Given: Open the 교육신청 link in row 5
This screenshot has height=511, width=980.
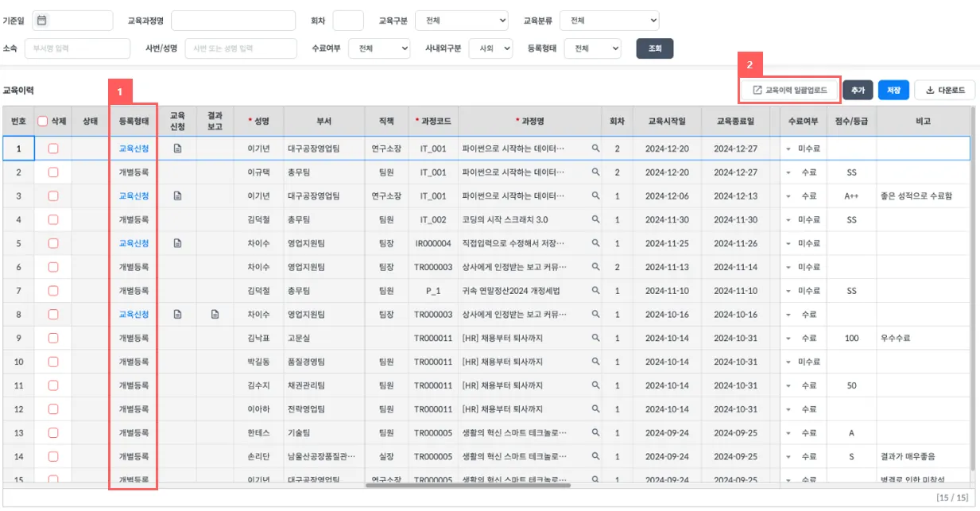Looking at the screenshot, I should (134, 243).
